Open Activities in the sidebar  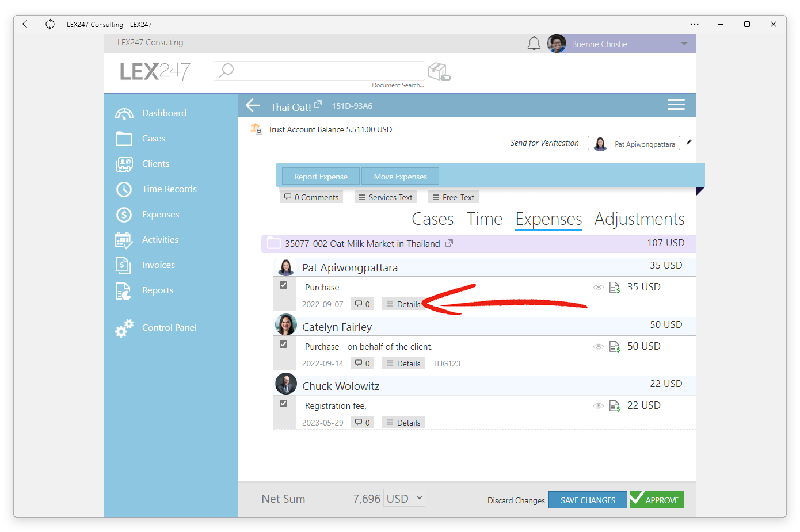pos(160,240)
